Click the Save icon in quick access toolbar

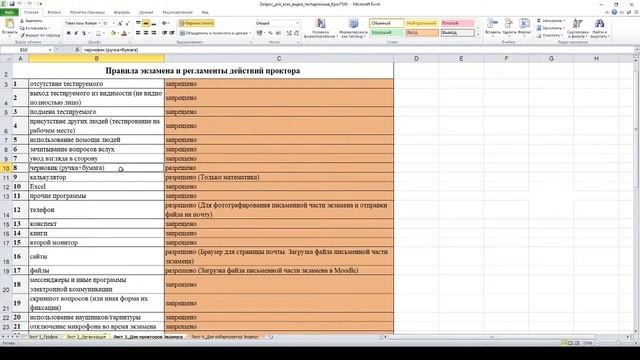12,4
